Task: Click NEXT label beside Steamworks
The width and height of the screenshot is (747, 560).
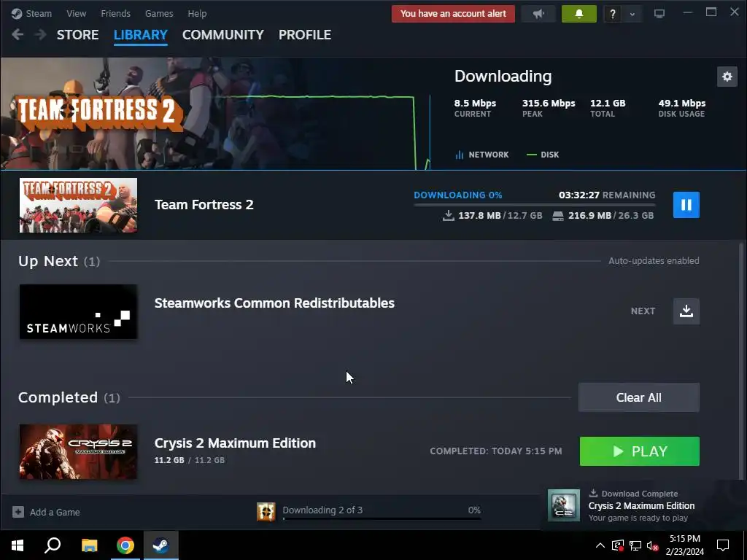Action: pos(643,311)
